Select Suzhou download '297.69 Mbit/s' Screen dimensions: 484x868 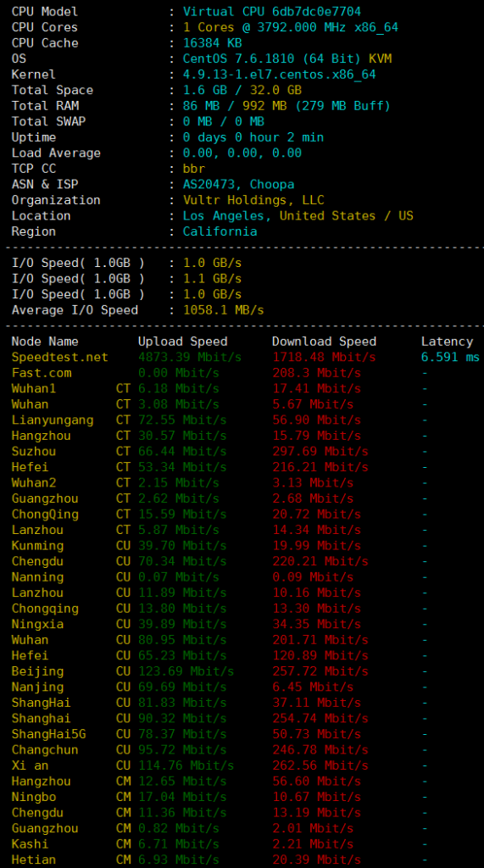click(320, 452)
